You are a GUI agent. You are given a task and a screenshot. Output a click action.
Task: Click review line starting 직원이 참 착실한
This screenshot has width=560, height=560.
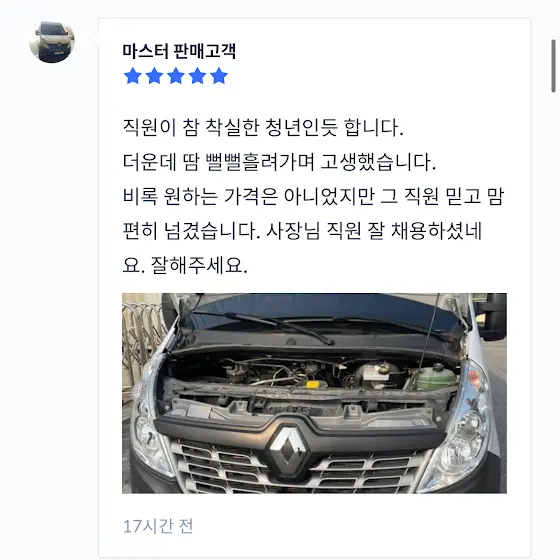(x=263, y=128)
